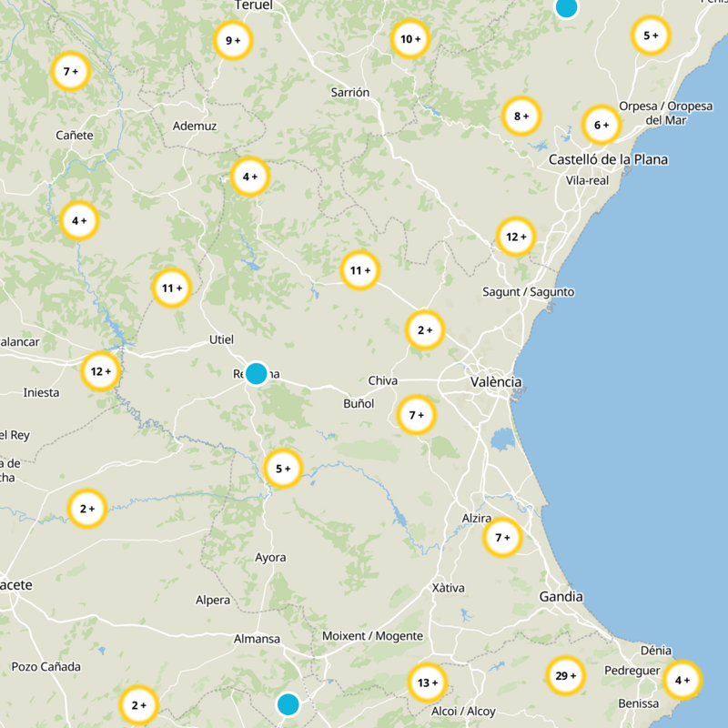This screenshot has width=728, height=728.
Task: Open the 7+ cluster above Cañete
Action: coord(71,72)
